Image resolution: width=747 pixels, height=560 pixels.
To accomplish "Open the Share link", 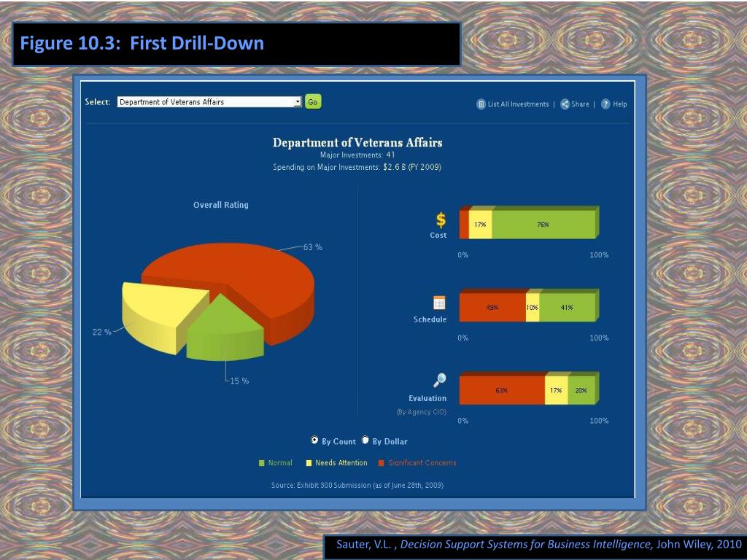I will (580, 104).
